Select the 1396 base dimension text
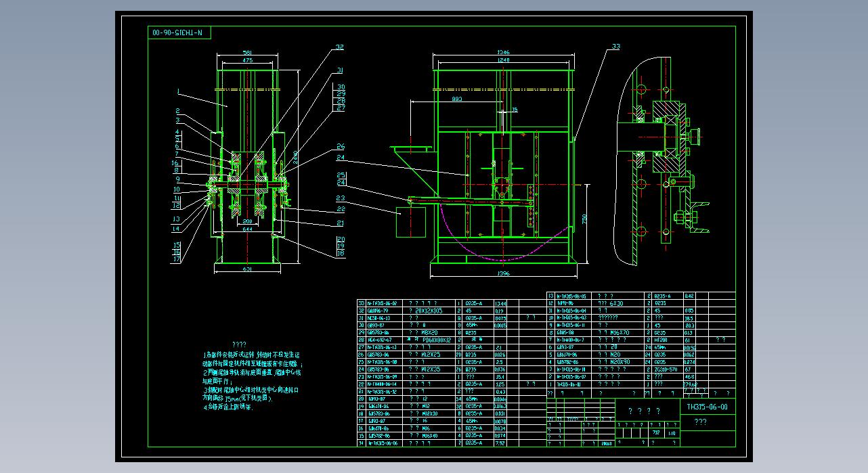868x473 pixels. pos(503,274)
